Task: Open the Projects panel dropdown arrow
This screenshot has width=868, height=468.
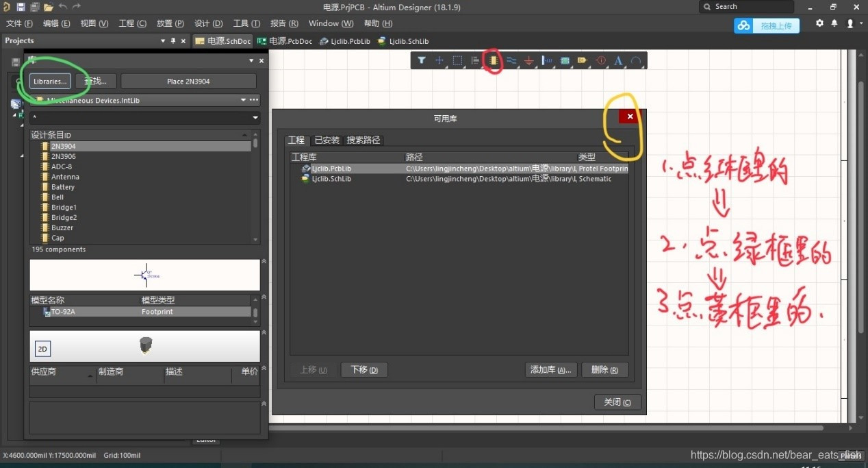Action: pyautogui.click(x=163, y=41)
